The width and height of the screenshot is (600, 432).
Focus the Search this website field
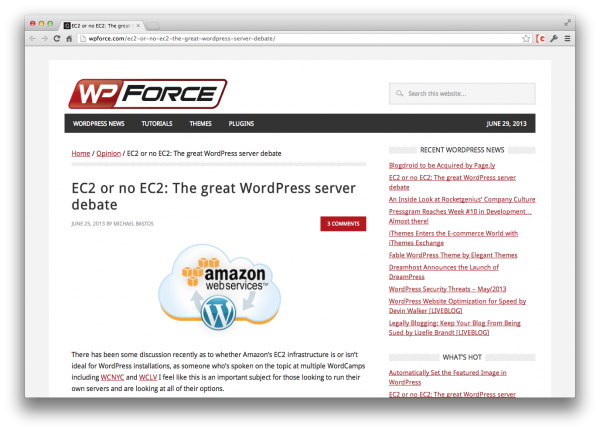pos(462,94)
